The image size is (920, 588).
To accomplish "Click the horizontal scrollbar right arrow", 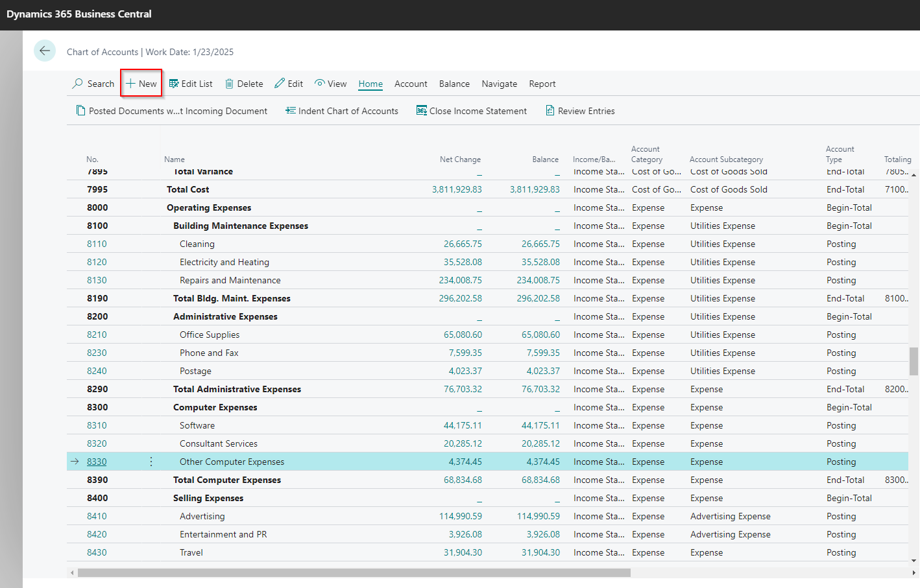I will tap(914, 572).
